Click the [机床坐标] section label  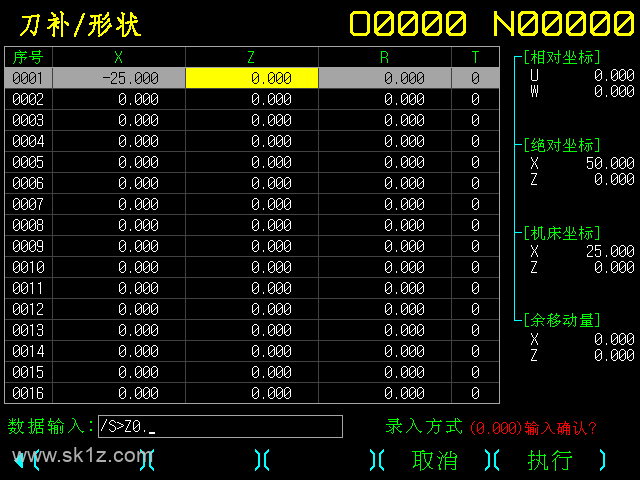click(x=562, y=233)
